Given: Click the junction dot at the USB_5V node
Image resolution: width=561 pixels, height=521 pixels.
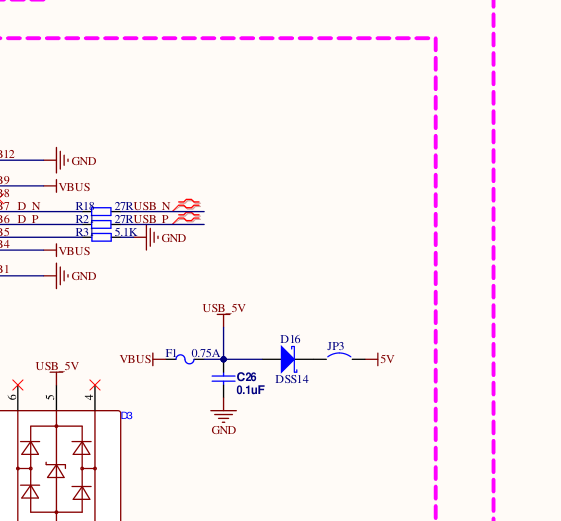Looking at the screenshot, I should [224, 359].
